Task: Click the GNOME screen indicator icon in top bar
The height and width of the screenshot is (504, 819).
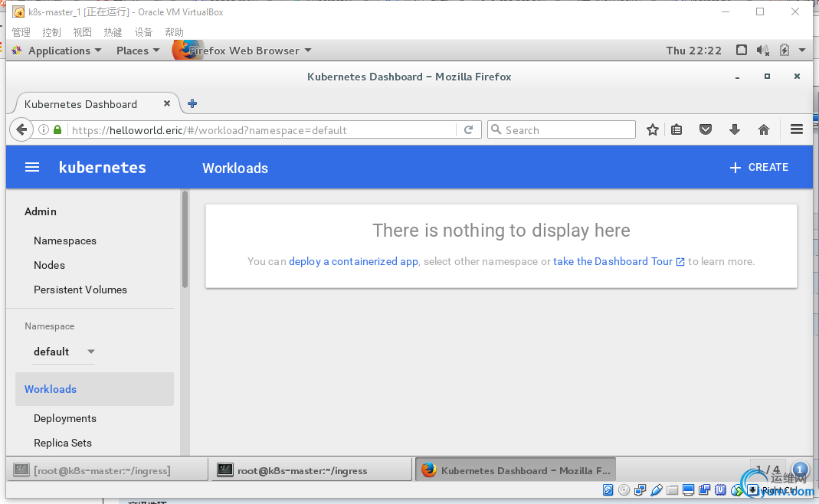Action: coord(741,50)
